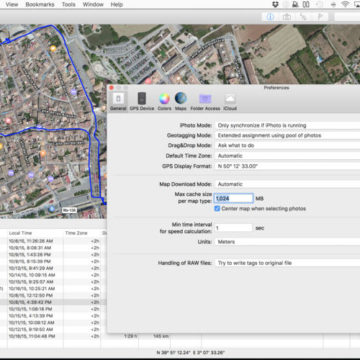Viewport: 360px width, 360px height.
Task: Open the GPS Device preferences icon
Action: 142,101
